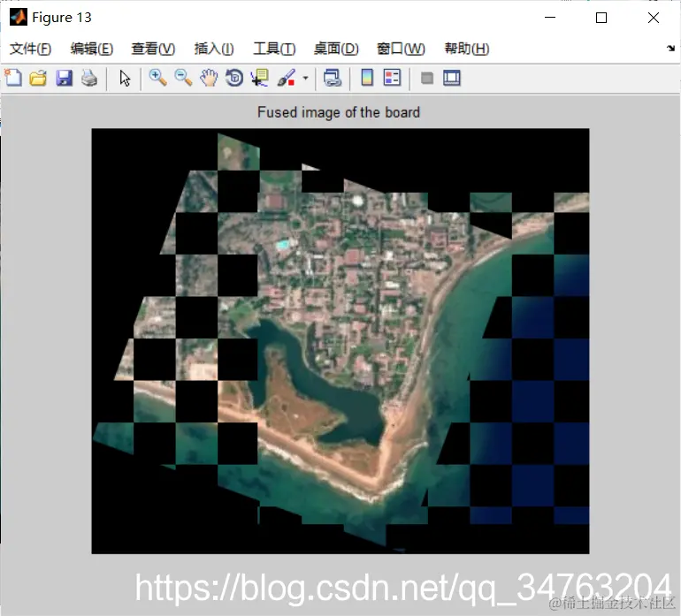Click the fused satellite image in axes
681x616 pixels.
pyautogui.click(x=340, y=341)
